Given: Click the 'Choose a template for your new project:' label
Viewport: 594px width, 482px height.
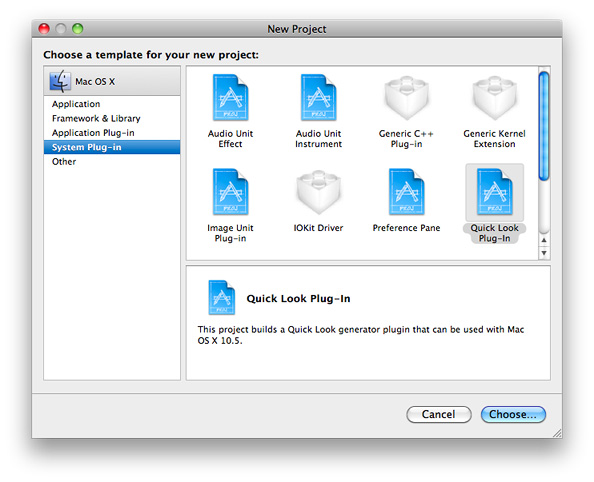Looking at the screenshot, I should [x=151, y=55].
